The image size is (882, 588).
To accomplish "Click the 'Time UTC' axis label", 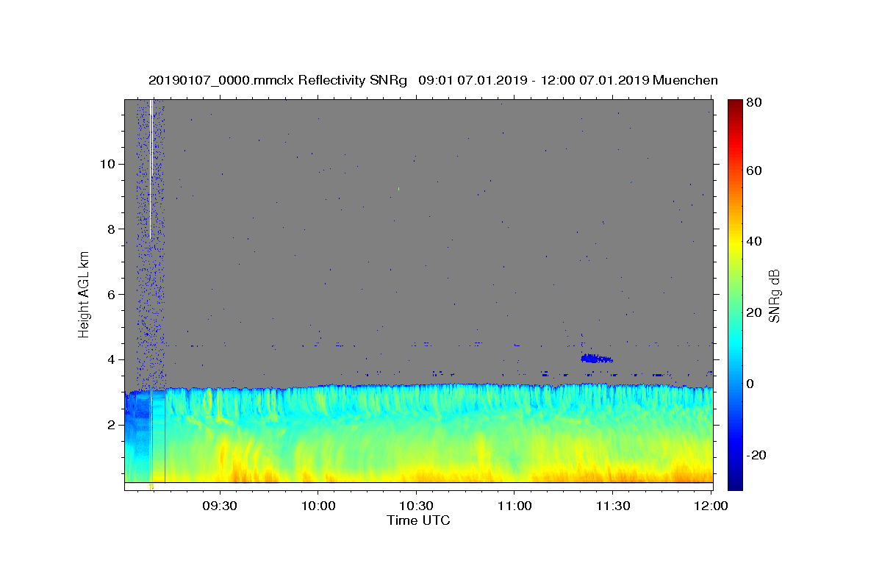I will click(418, 520).
